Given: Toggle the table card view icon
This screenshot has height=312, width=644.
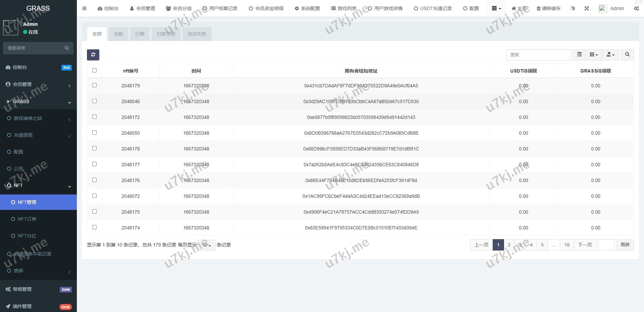Looking at the screenshot, I should pyautogui.click(x=579, y=54).
